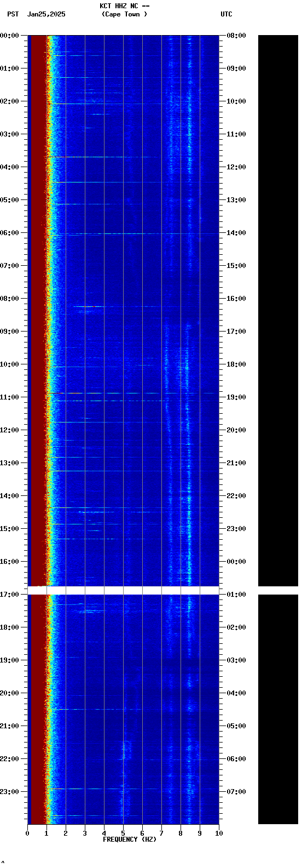This screenshot has width=302, height=868.
Task: Click the PST '06:00' time label
Action: pyautogui.click(x=9, y=233)
